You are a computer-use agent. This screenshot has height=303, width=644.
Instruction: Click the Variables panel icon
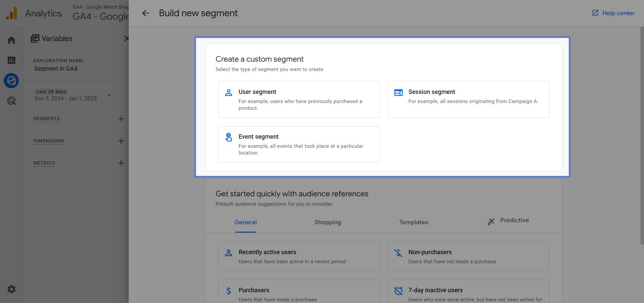click(x=35, y=38)
